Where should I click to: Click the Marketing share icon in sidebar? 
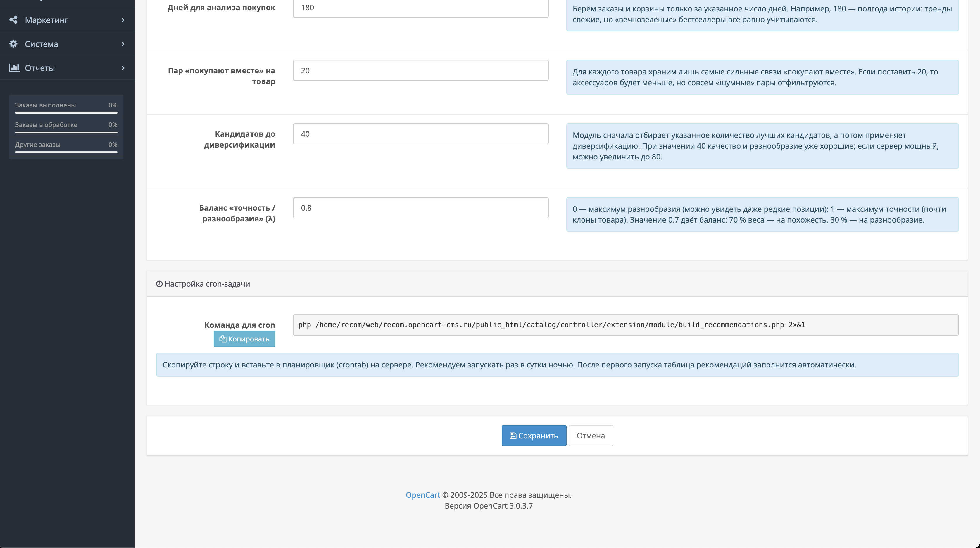(x=13, y=20)
